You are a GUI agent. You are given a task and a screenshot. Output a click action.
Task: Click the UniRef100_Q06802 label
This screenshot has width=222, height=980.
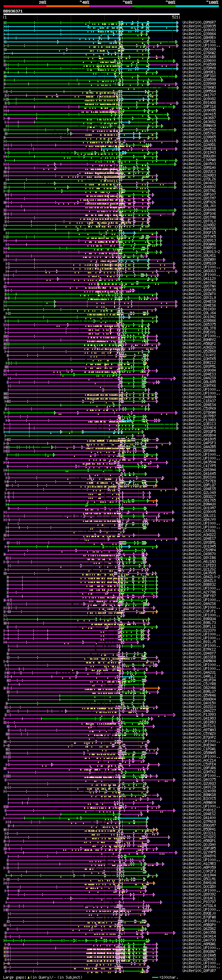pyautogui.click(x=199, y=187)
